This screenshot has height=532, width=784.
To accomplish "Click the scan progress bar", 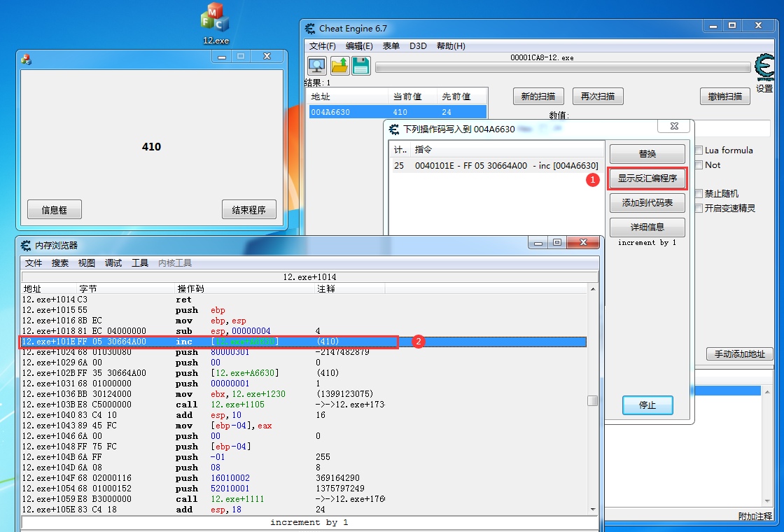I will point(563,67).
